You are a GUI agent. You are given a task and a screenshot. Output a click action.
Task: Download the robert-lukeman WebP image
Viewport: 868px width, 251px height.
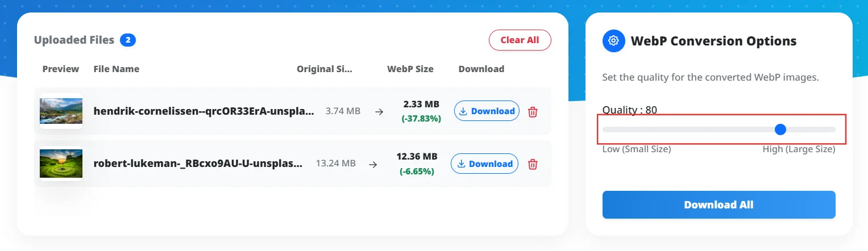(484, 164)
